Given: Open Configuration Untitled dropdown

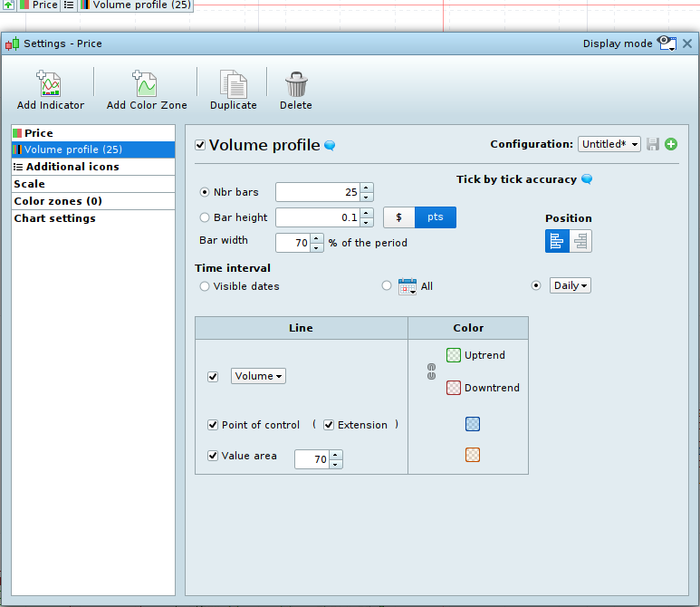Looking at the screenshot, I should pyautogui.click(x=609, y=144).
